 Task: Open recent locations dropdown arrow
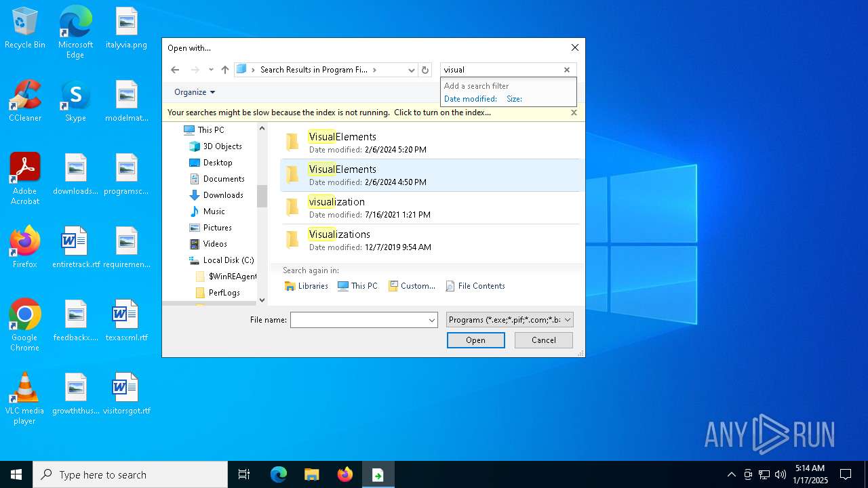click(211, 70)
